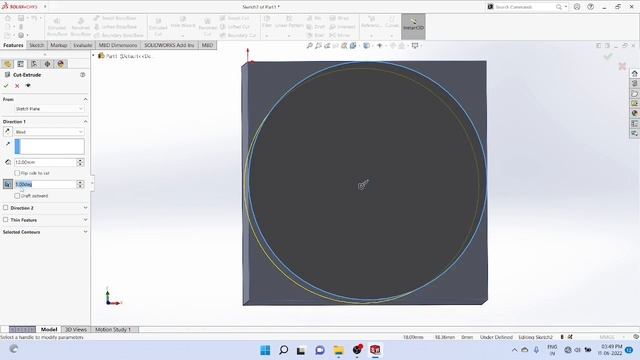Switch to FeatureManager design tree tab icon
This screenshot has width=640, height=360.
point(7,64)
